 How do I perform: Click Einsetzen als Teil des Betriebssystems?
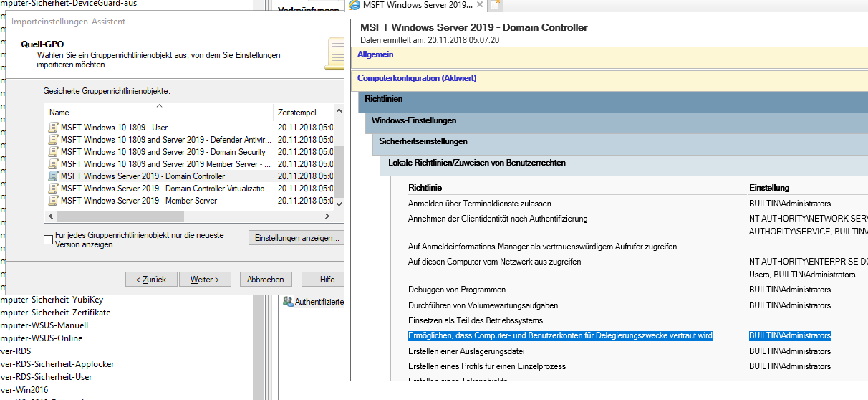476,320
